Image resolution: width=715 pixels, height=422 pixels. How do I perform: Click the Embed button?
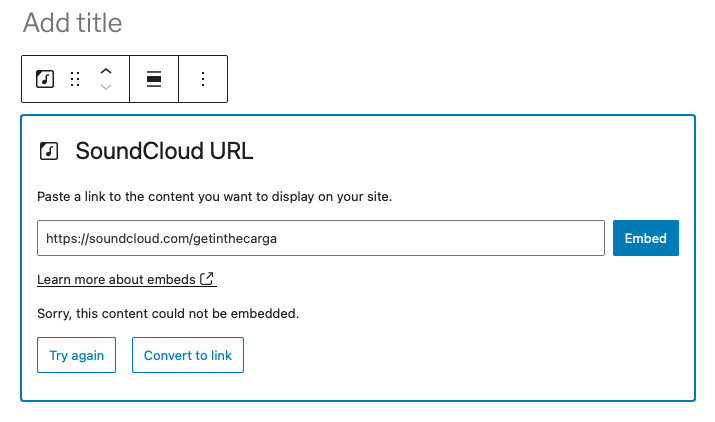[645, 238]
